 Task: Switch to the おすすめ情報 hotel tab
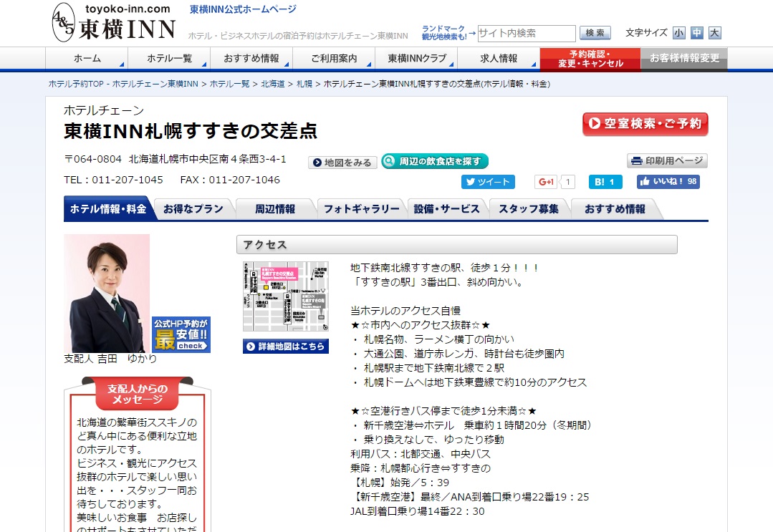tap(615, 209)
